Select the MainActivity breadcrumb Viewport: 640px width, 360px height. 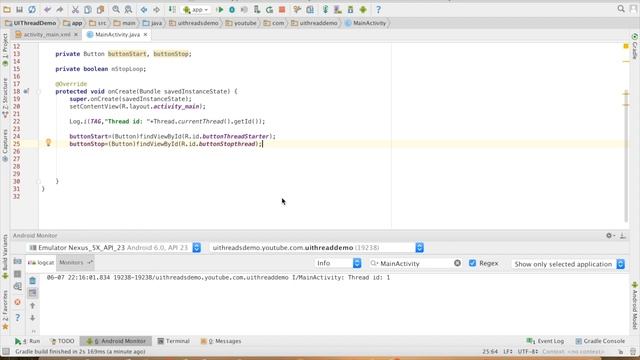coord(366,23)
